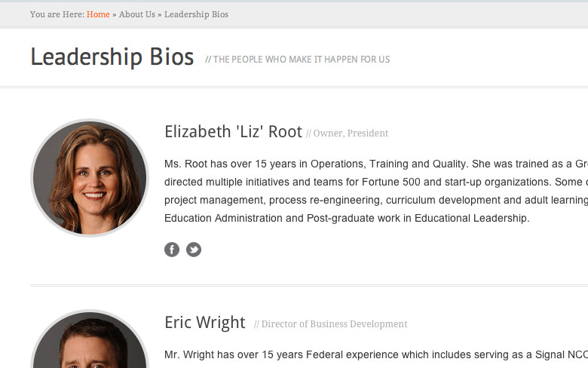Click the 'People who make it happen' tagline

pyautogui.click(x=297, y=60)
